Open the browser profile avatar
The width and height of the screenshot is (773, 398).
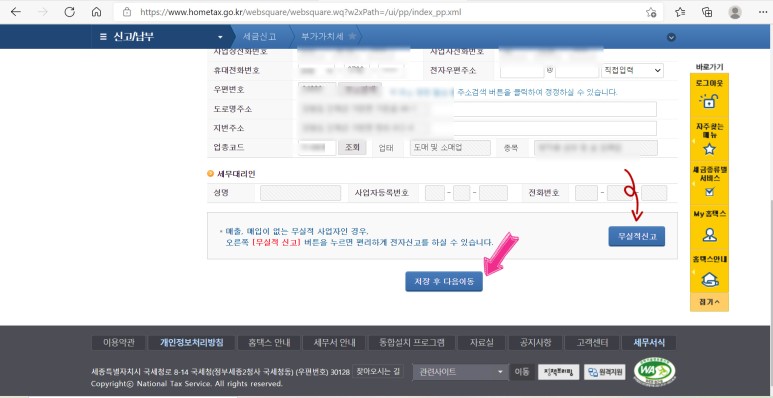(735, 12)
